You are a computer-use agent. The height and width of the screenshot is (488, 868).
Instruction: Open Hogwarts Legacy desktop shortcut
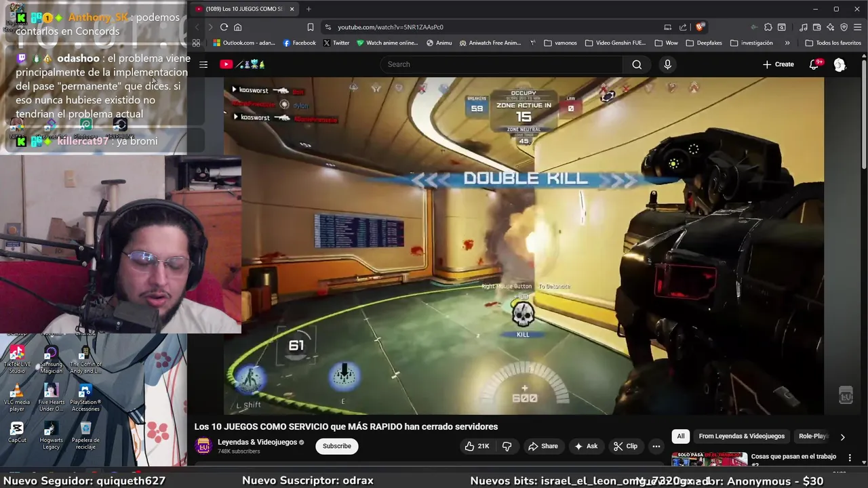coord(51,435)
